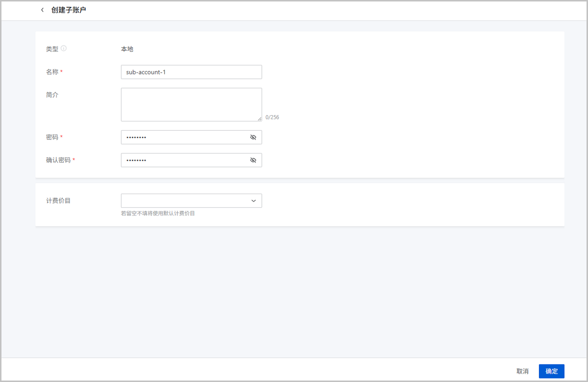Click the back arrow beside 创建子账户
The image size is (588, 382).
tap(42, 10)
